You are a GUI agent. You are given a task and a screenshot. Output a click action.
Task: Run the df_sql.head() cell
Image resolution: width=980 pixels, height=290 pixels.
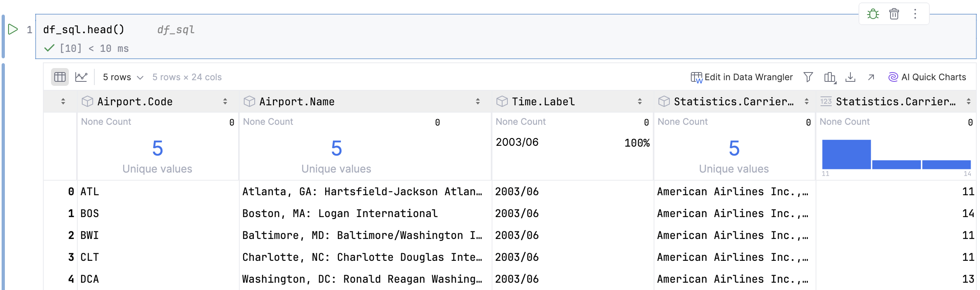coord(13,29)
